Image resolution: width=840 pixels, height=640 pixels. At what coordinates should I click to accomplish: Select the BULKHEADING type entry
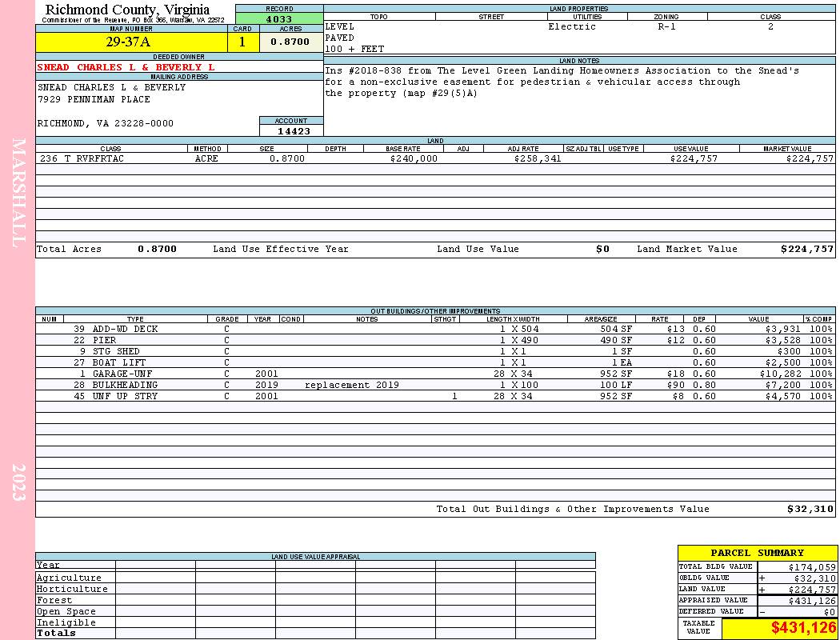coord(125,385)
